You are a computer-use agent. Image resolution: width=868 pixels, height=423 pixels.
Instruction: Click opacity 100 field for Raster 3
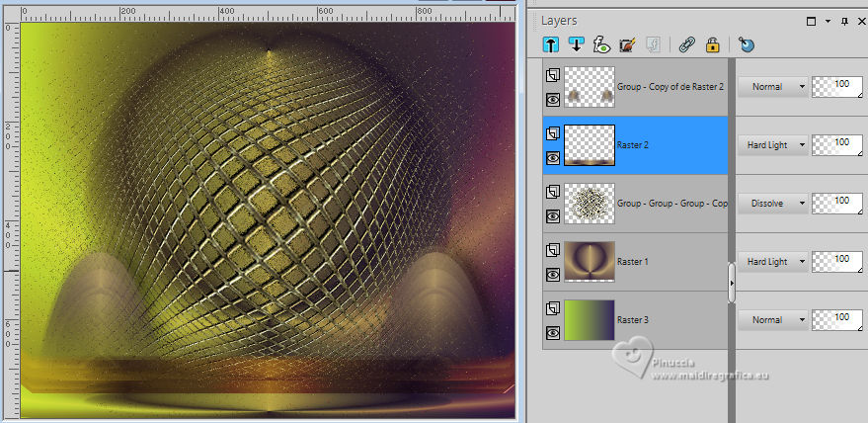[837, 320]
